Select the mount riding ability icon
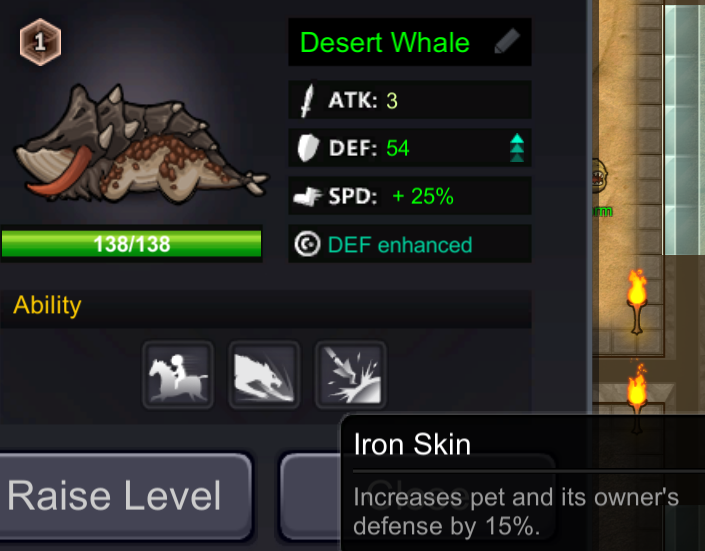Viewport: 705px width, 551px height. coord(178,375)
